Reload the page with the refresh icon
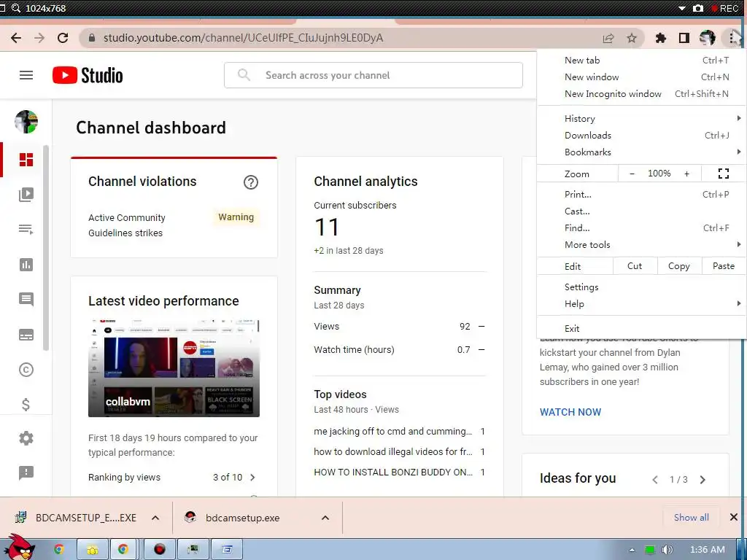This screenshot has height=560, width=747. (x=63, y=38)
